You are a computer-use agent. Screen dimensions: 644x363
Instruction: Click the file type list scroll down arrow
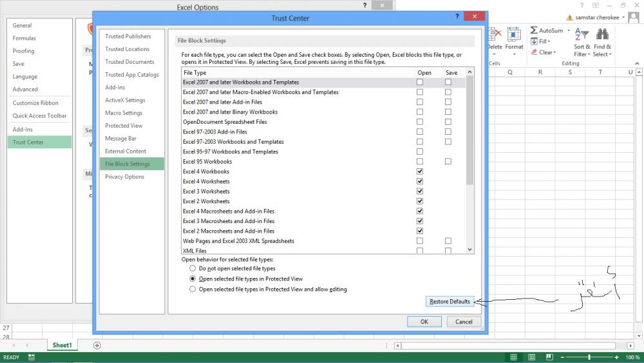470,250
